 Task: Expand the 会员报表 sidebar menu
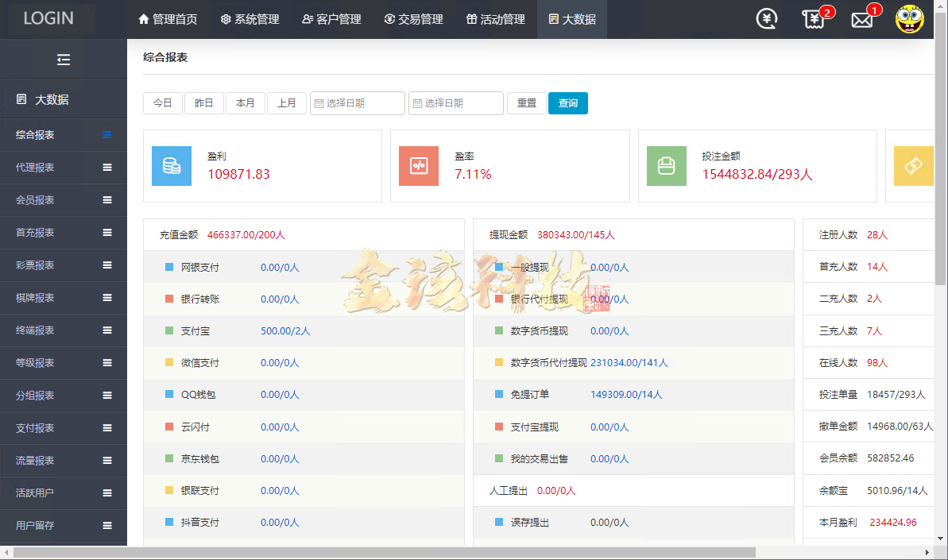[x=64, y=200]
